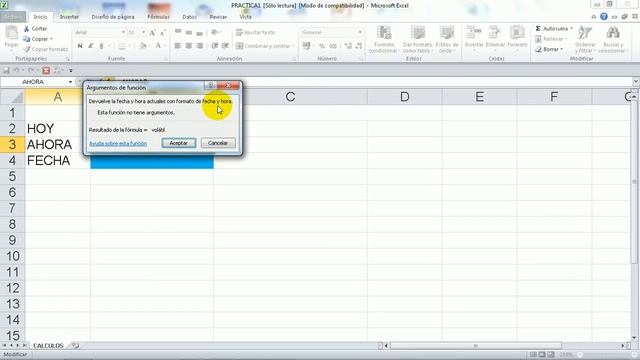Decrease the cell indent
The width and height of the screenshot is (640, 360).
point(215,46)
